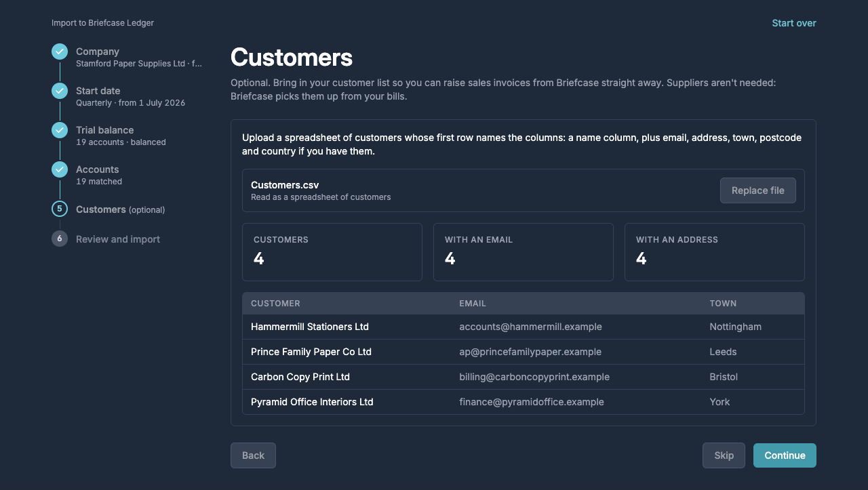Go to the Company step label
The image size is (868, 490).
98,52
